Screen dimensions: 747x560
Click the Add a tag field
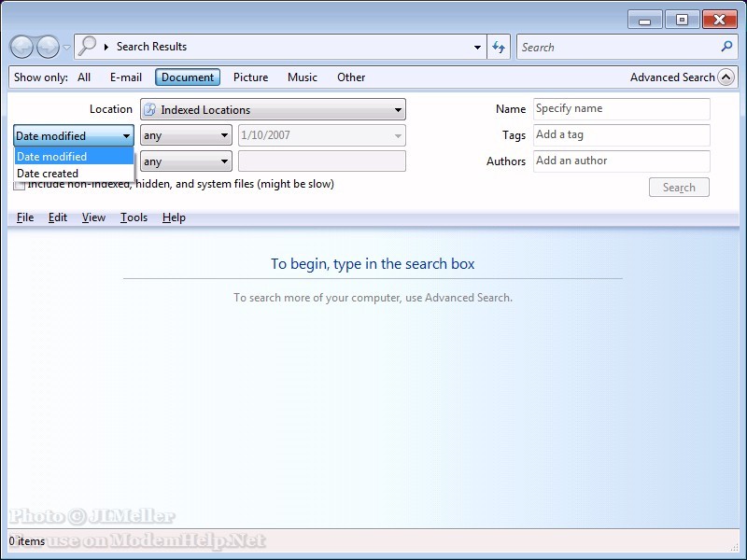click(x=622, y=135)
